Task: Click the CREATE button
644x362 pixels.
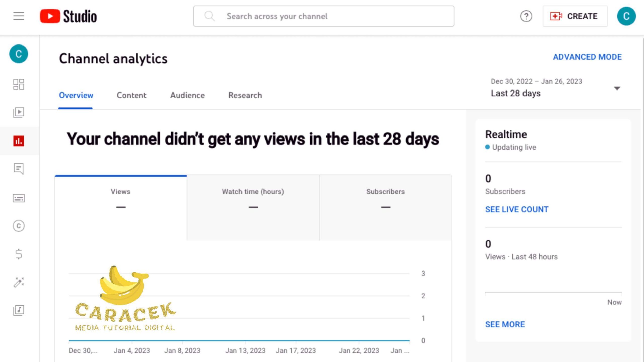Action: click(x=575, y=16)
